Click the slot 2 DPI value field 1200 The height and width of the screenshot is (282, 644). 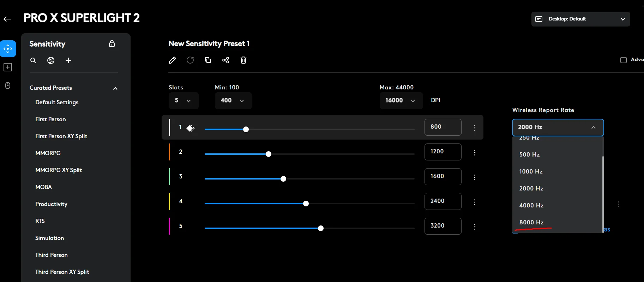click(x=443, y=152)
